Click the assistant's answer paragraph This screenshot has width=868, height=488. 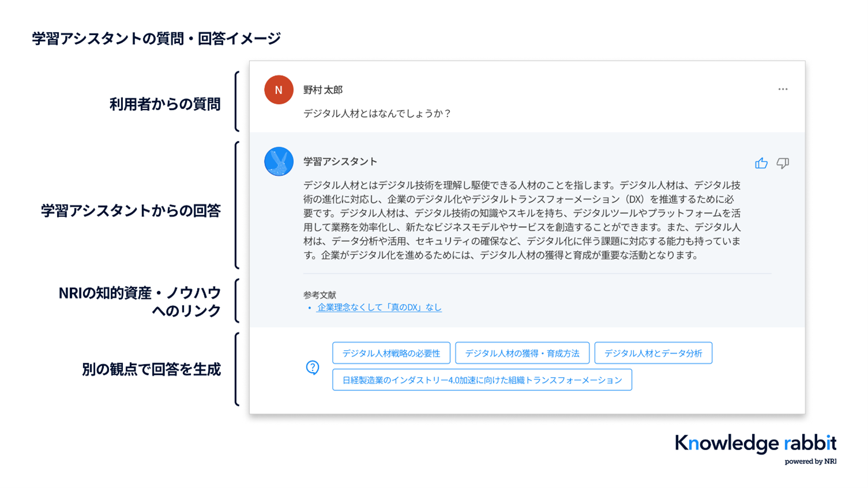[x=522, y=220]
